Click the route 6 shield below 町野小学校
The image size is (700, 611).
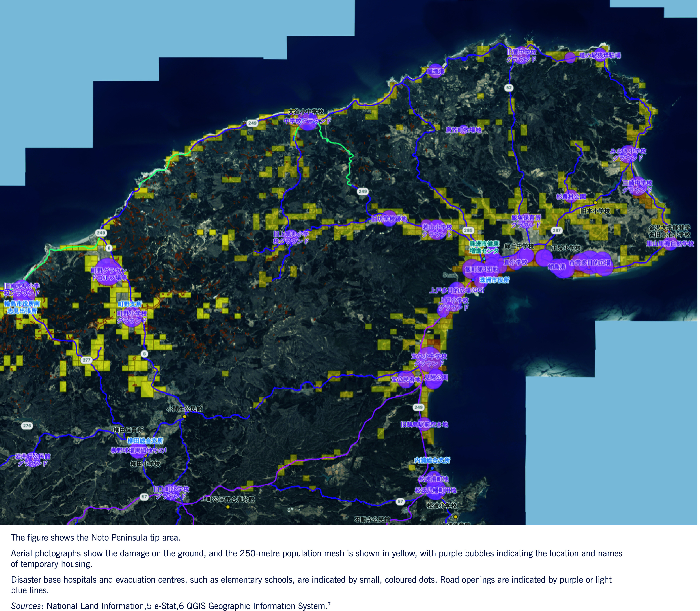(144, 354)
